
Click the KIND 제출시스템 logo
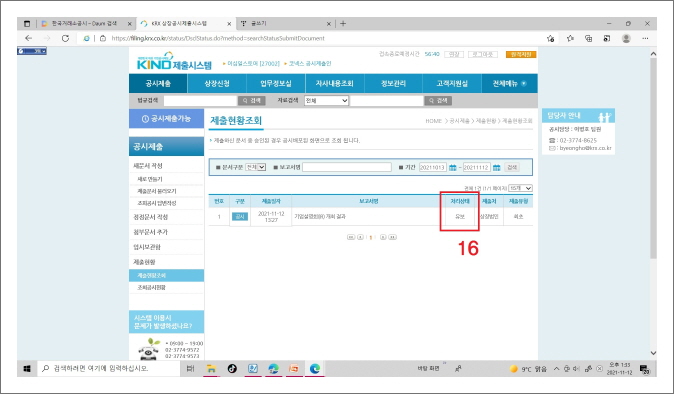(174, 61)
